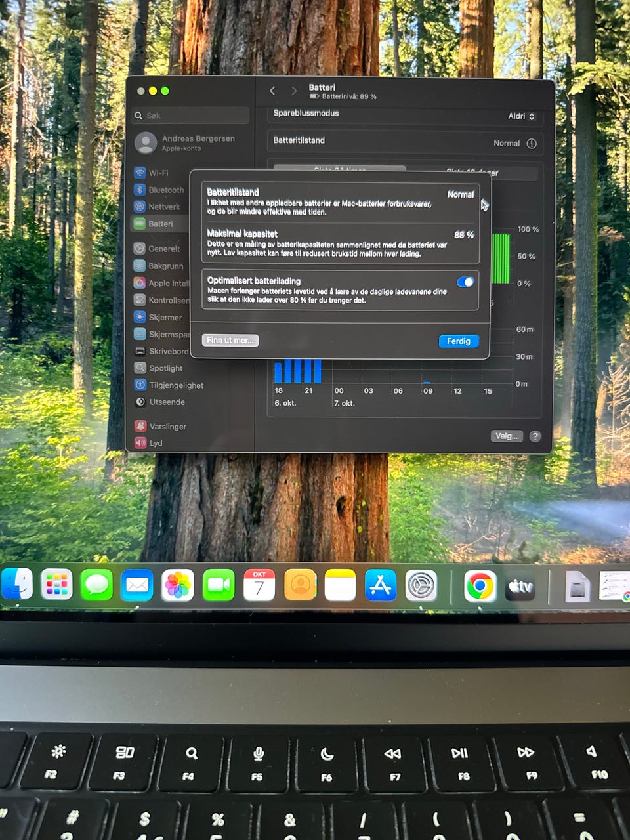The image size is (630, 840).
Task: Open Notes from the Dock
Action: 340,585
